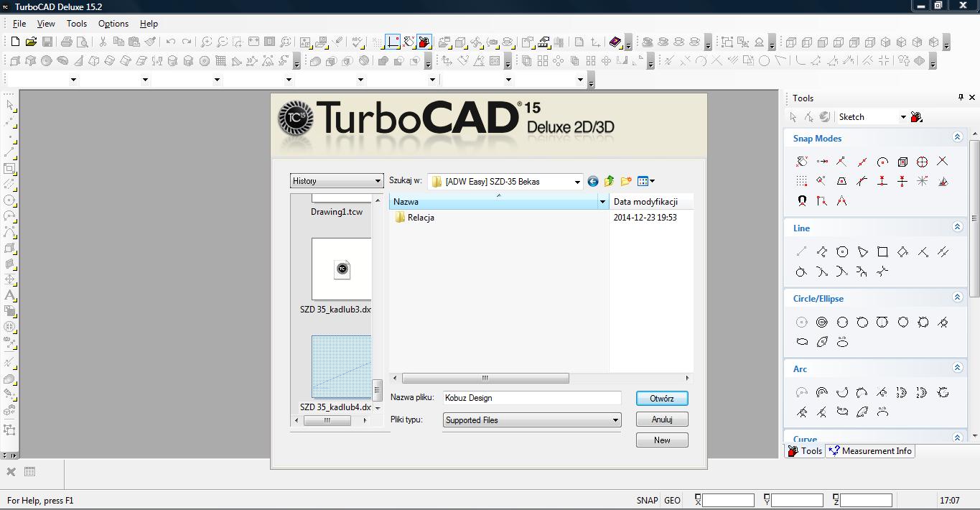Go back to previous folder in dialog
Screen dimensions: 980x510
coord(592,181)
